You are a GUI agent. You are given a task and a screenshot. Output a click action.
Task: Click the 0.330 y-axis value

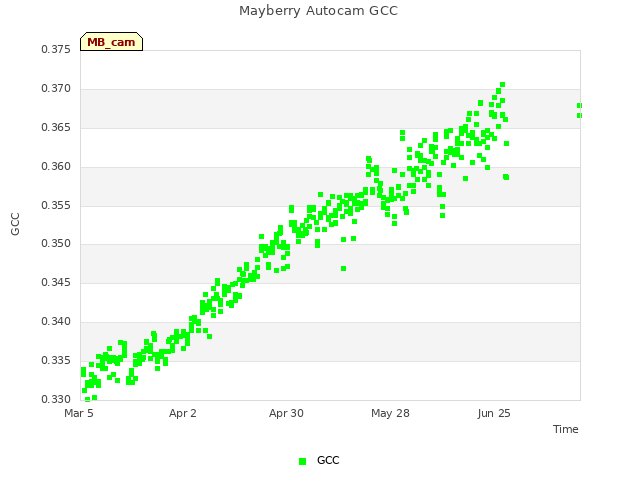(x=56, y=399)
